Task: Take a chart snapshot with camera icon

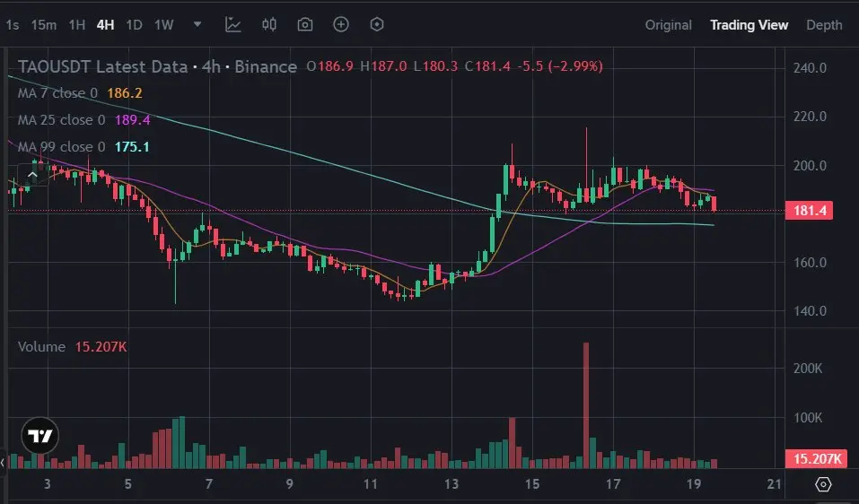Action: click(x=304, y=24)
